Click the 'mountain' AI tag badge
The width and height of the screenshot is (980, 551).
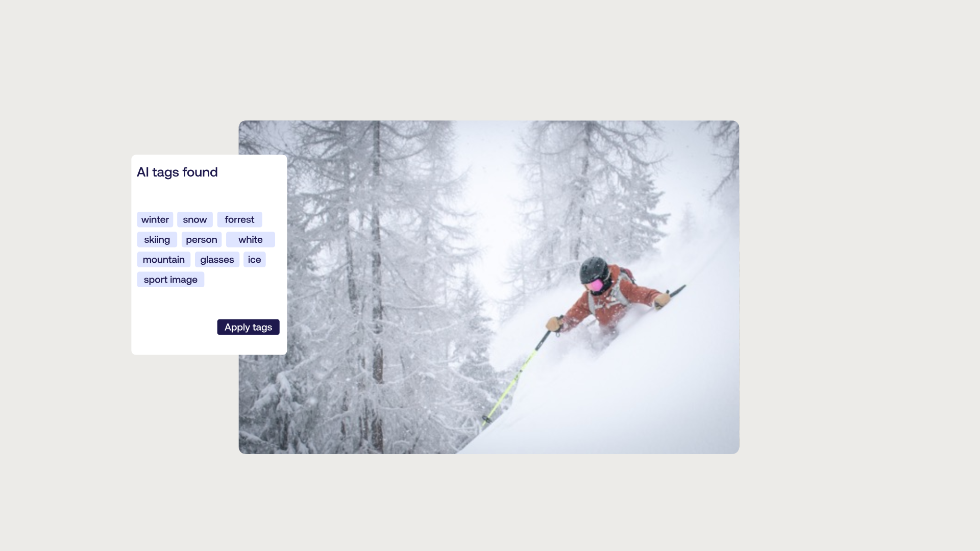[164, 259]
